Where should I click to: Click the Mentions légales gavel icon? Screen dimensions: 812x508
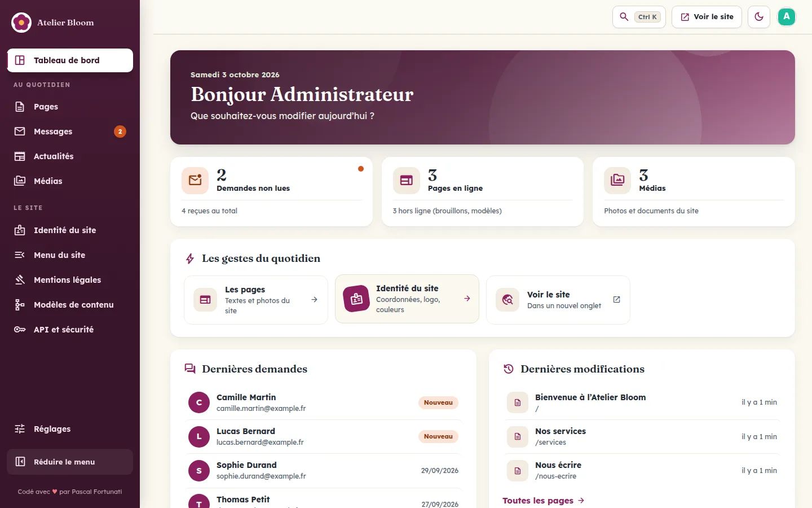pyautogui.click(x=20, y=280)
